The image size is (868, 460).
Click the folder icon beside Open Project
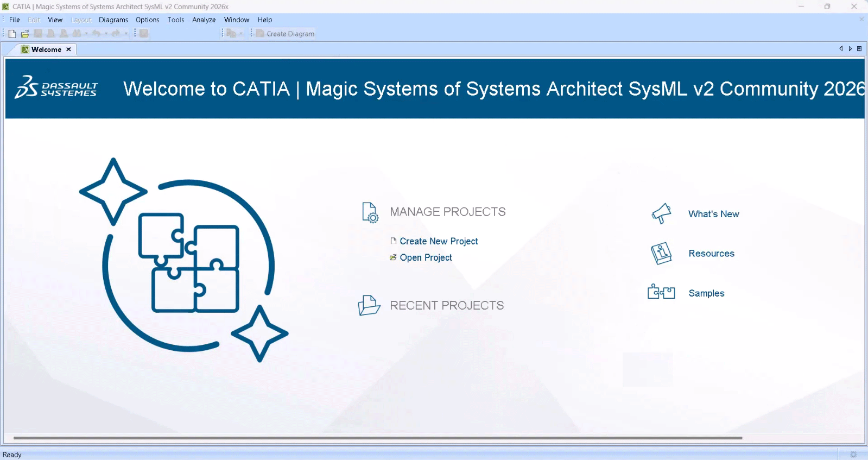393,257
